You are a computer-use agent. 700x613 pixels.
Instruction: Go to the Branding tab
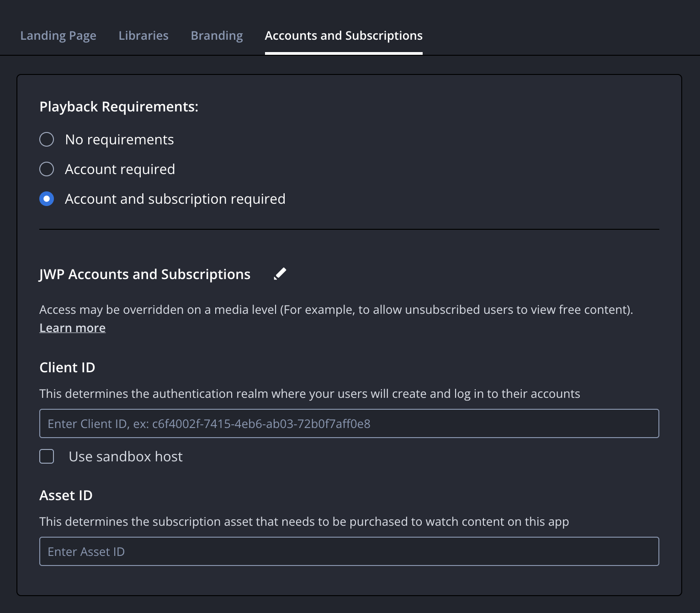[217, 36]
